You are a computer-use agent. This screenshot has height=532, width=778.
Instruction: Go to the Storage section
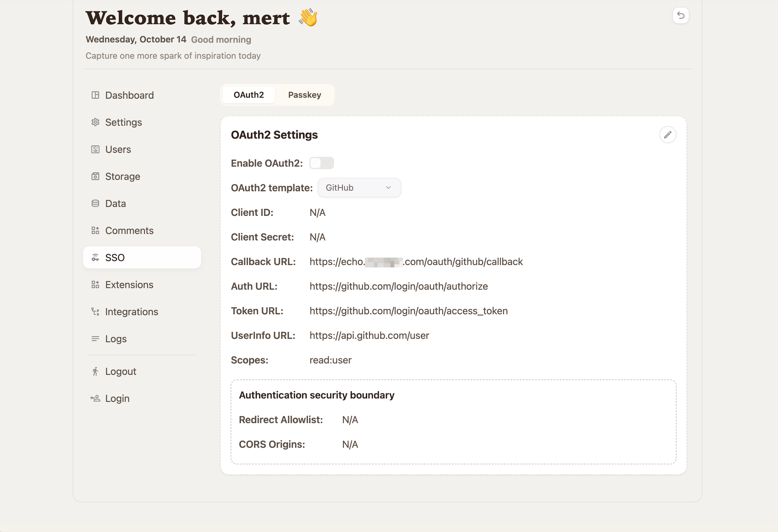point(142,176)
